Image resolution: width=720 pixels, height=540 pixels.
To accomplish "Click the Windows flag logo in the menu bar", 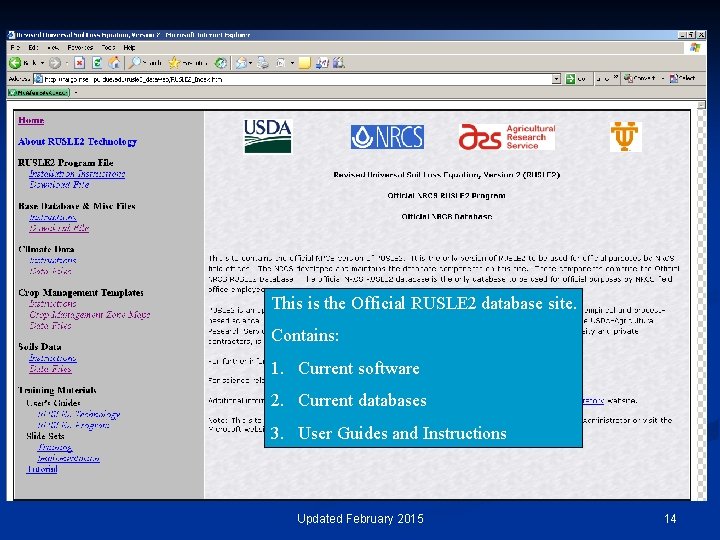I will pos(695,48).
